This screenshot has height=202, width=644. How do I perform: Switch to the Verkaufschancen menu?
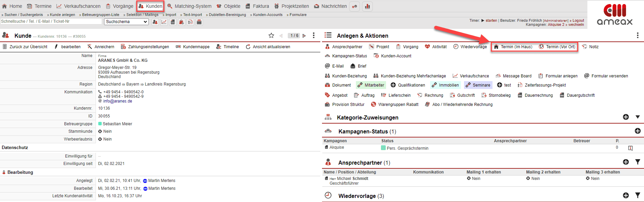[x=78, y=6]
